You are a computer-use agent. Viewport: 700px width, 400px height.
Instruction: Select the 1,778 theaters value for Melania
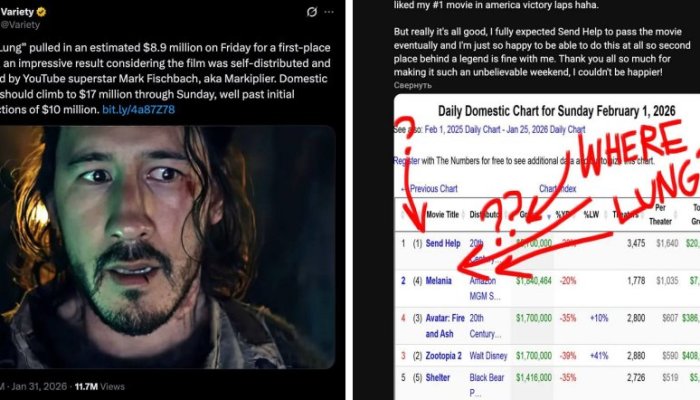636,281
